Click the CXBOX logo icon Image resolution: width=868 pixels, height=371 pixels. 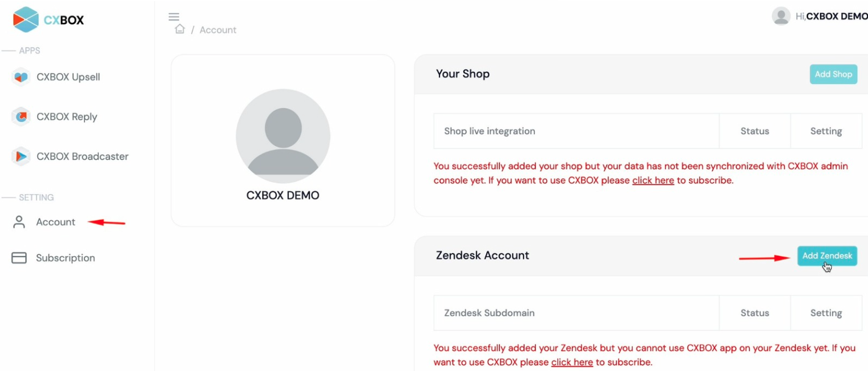pyautogui.click(x=26, y=19)
